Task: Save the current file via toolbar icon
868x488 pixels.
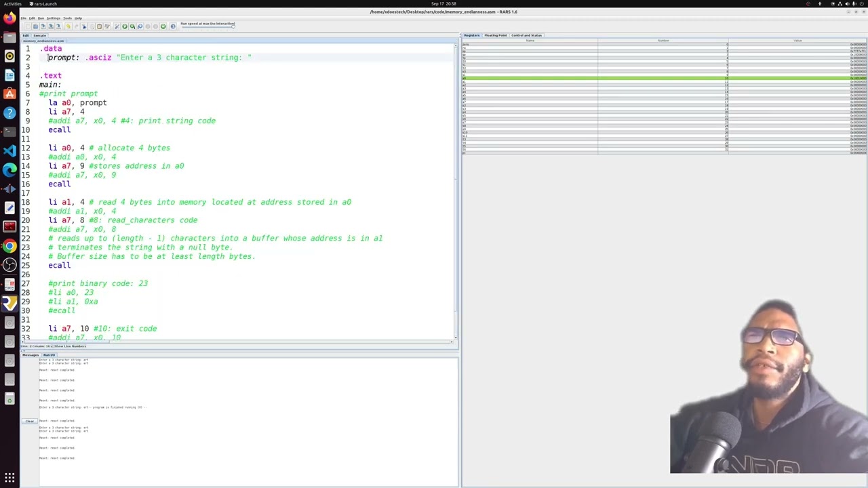Action: coord(43,26)
